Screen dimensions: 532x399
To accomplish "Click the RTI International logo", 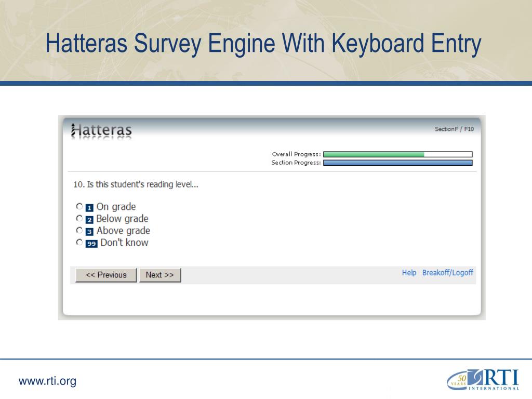I will point(483,380).
